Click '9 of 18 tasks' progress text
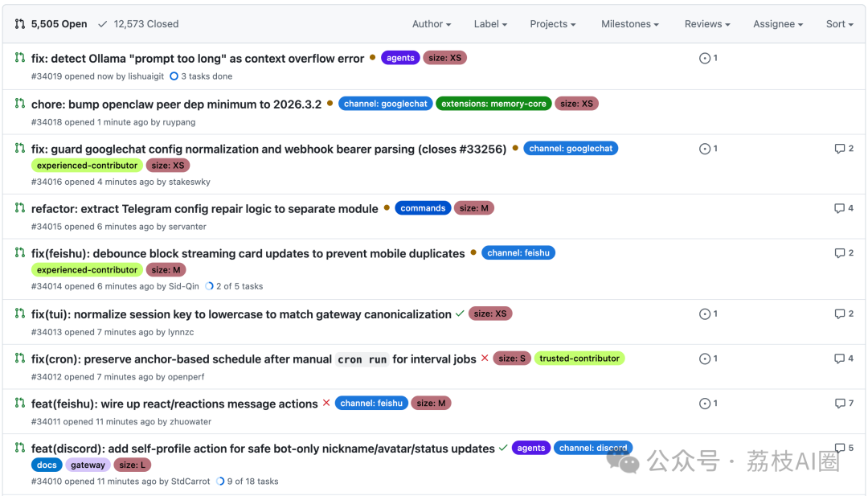The image size is (868, 496). point(252,482)
